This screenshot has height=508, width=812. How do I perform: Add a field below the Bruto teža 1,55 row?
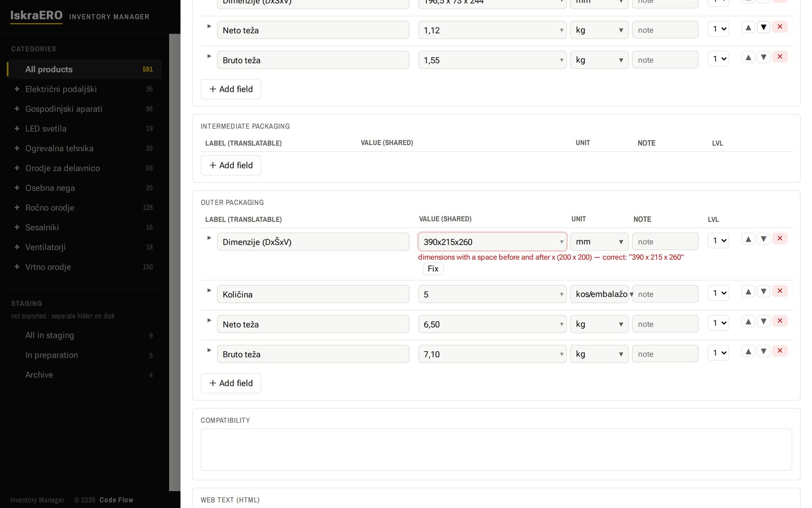tap(231, 89)
